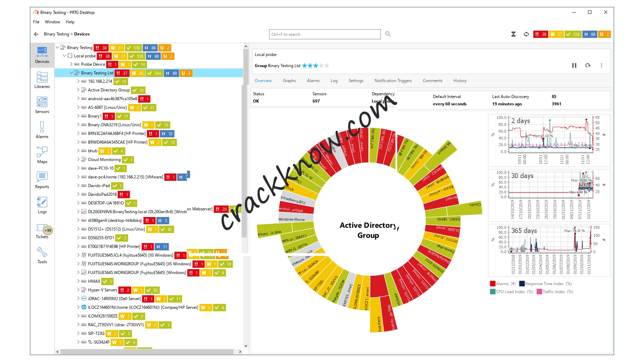
Task: Toggle CPU Load Index legend swatch
Action: pyautogui.click(x=493, y=292)
